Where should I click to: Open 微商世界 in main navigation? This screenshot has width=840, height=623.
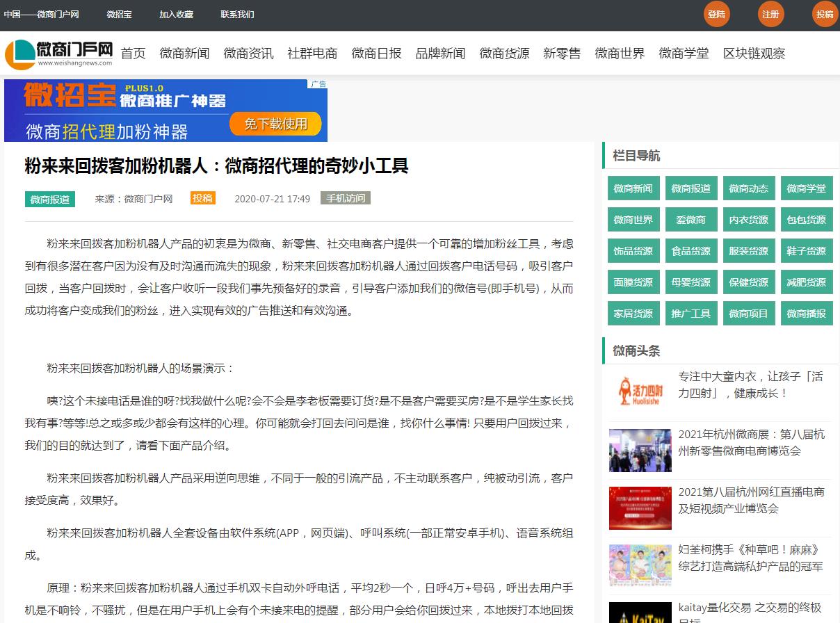click(620, 54)
